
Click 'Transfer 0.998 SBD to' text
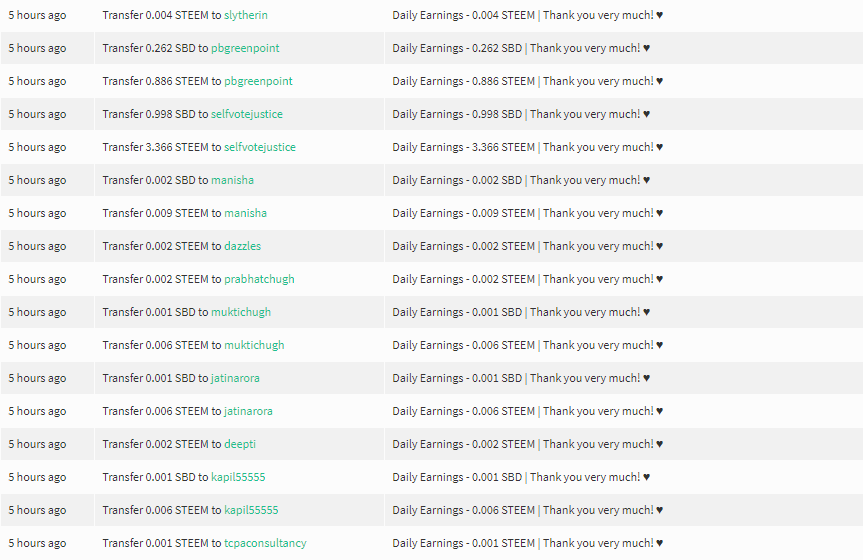pos(155,114)
